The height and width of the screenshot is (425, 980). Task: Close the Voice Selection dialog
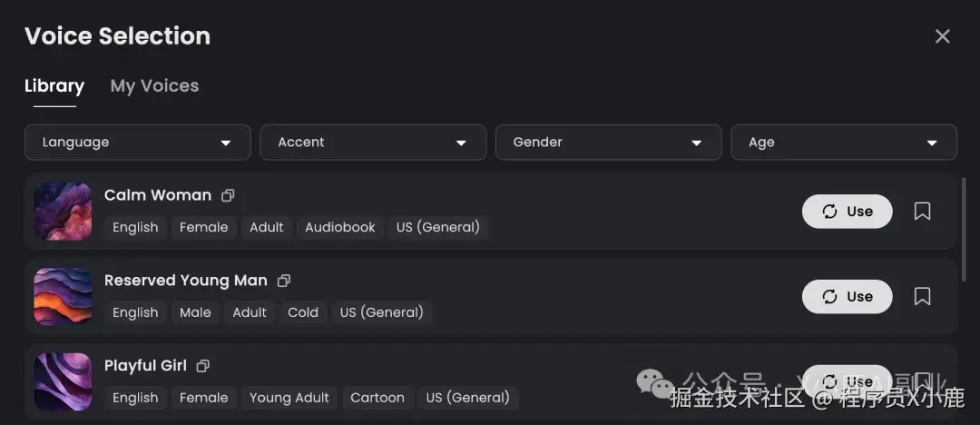[x=943, y=36]
